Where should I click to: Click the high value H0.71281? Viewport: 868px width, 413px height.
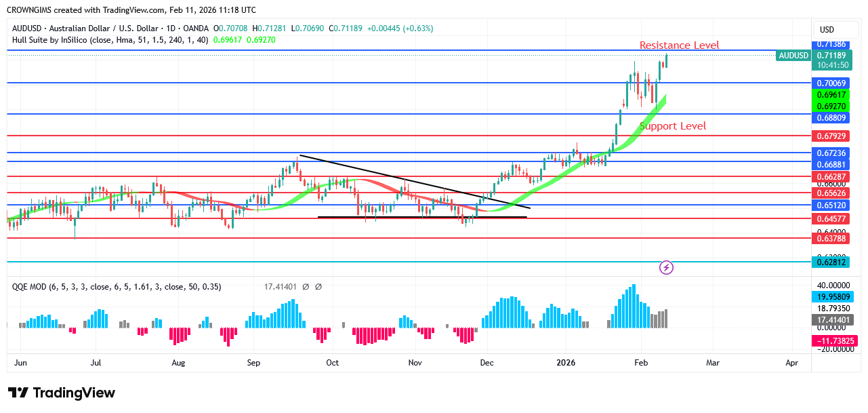point(270,28)
